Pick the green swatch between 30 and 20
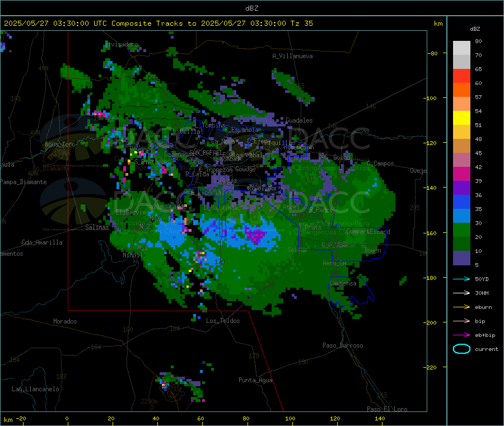The width and height of the screenshot is (504, 426). (x=461, y=230)
